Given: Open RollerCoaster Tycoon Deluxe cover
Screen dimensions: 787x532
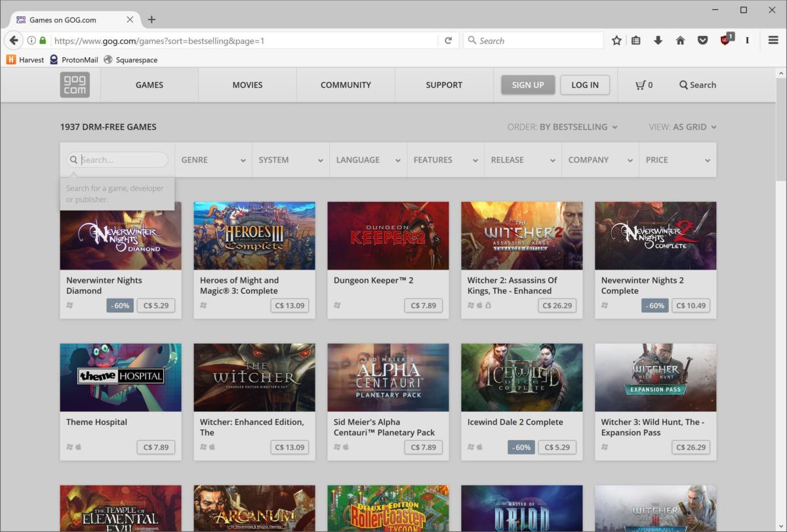Looking at the screenshot, I should (388, 508).
